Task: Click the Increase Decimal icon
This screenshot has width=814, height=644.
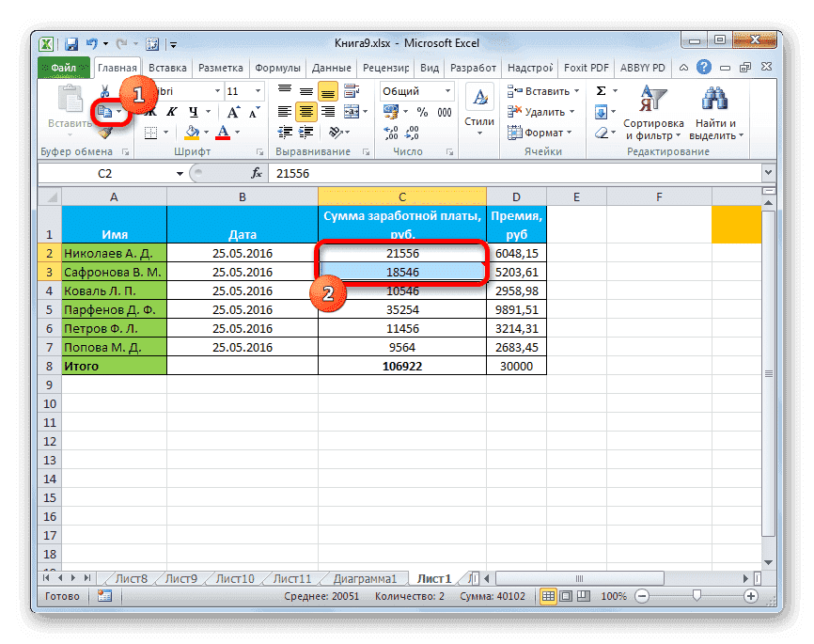Action: click(389, 132)
